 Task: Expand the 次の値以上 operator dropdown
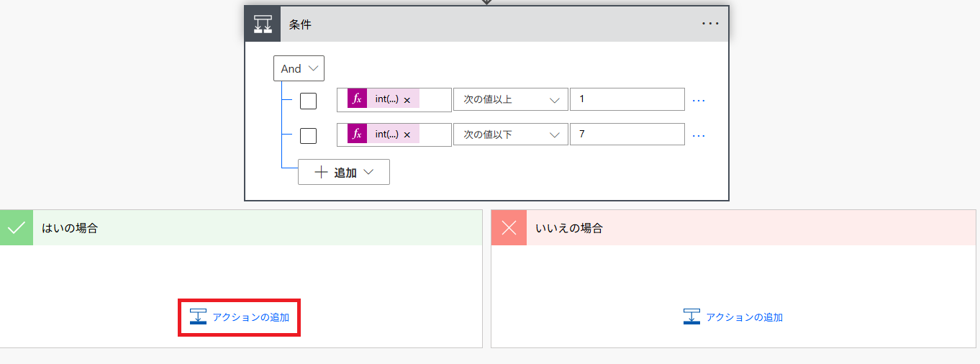pos(510,100)
